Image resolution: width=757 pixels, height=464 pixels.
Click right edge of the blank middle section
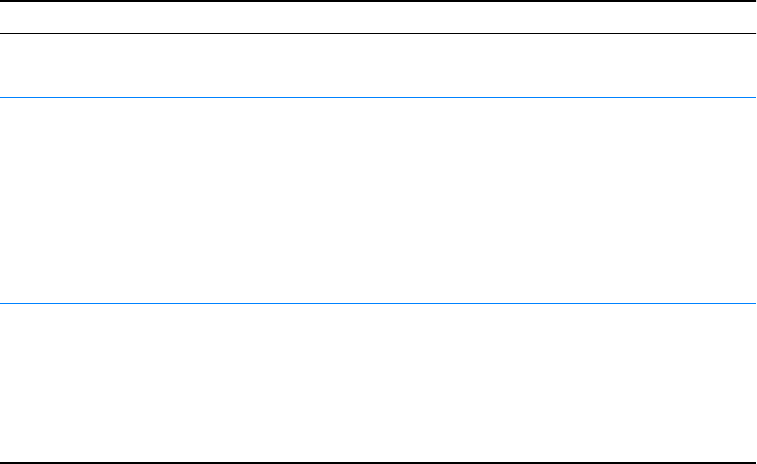[x=751, y=200]
